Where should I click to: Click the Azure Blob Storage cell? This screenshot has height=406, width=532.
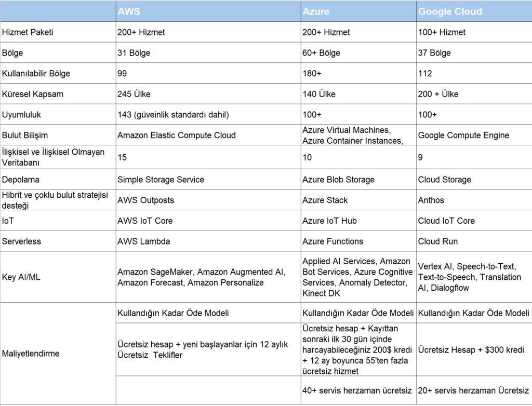358,180
